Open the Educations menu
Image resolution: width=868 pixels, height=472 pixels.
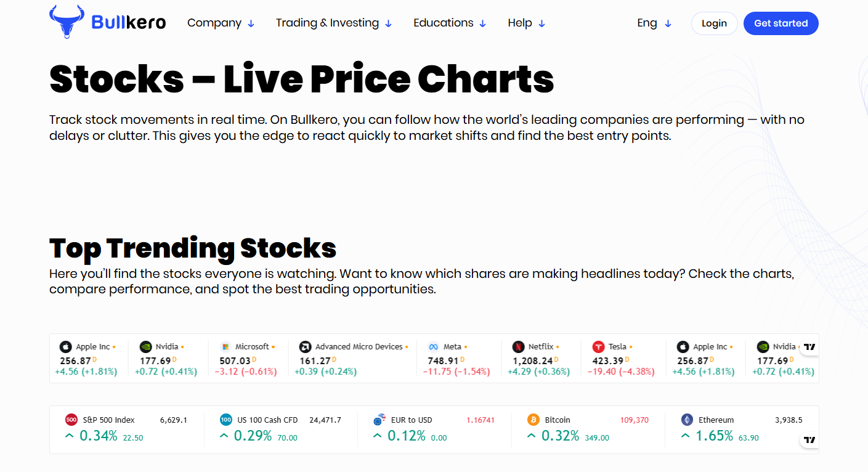pyautogui.click(x=450, y=23)
